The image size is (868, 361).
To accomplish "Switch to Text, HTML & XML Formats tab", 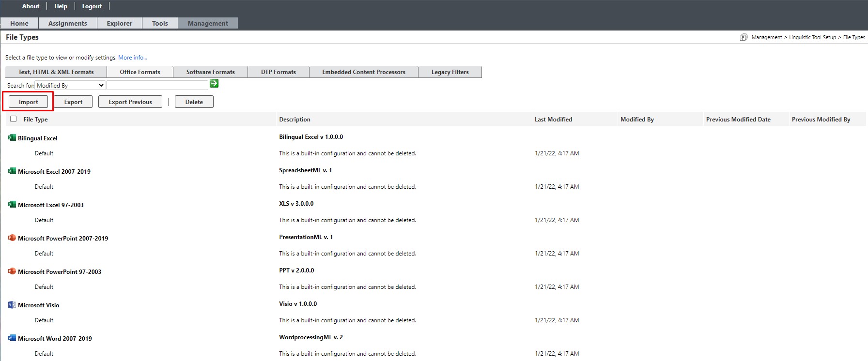I will (x=56, y=72).
